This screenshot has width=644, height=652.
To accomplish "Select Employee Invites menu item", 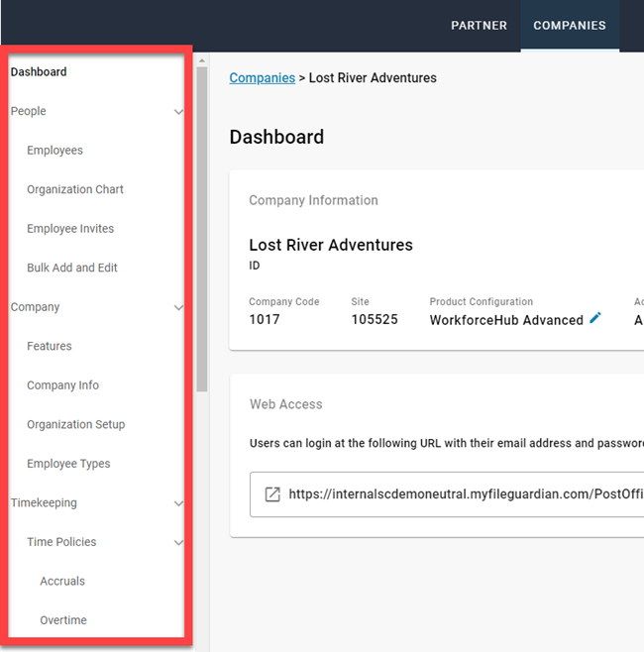I will click(70, 229).
